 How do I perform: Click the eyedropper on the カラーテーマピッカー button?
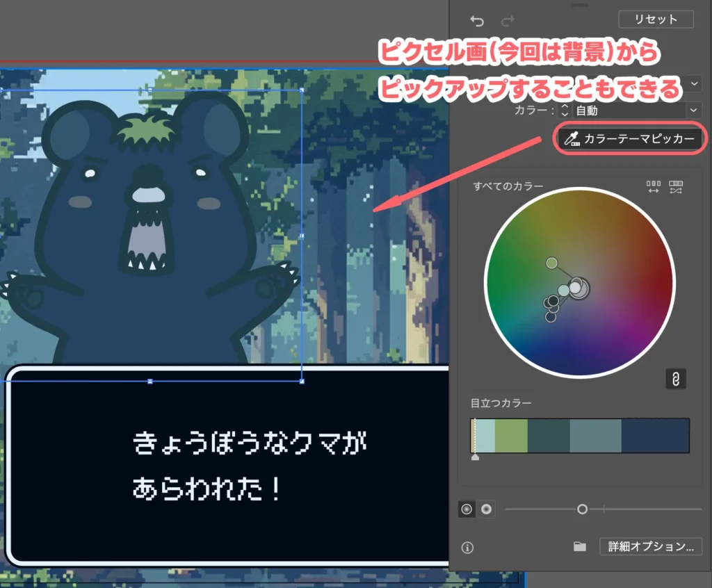pos(572,138)
